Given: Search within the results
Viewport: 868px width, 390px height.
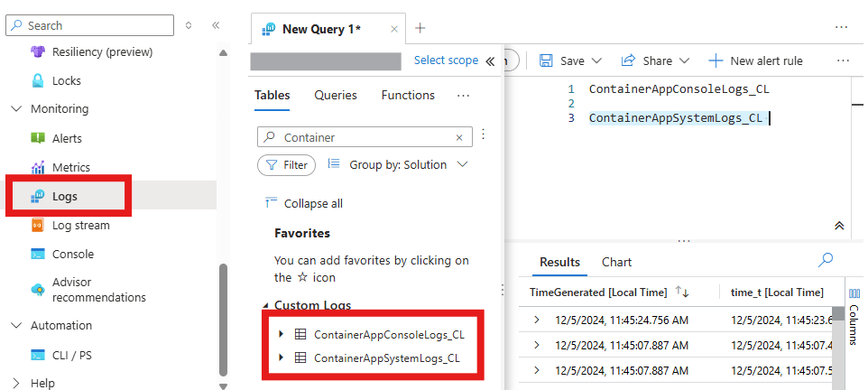Looking at the screenshot, I should coord(826,259).
